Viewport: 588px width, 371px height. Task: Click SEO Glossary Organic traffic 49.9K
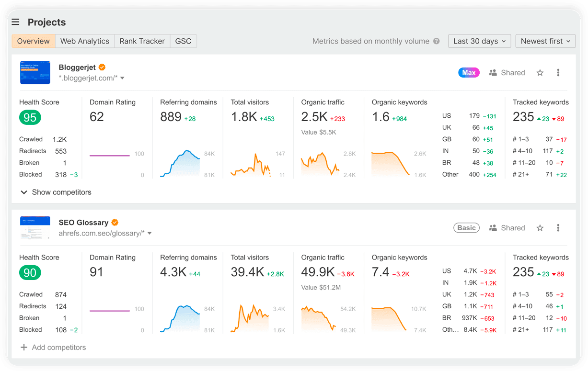click(318, 272)
